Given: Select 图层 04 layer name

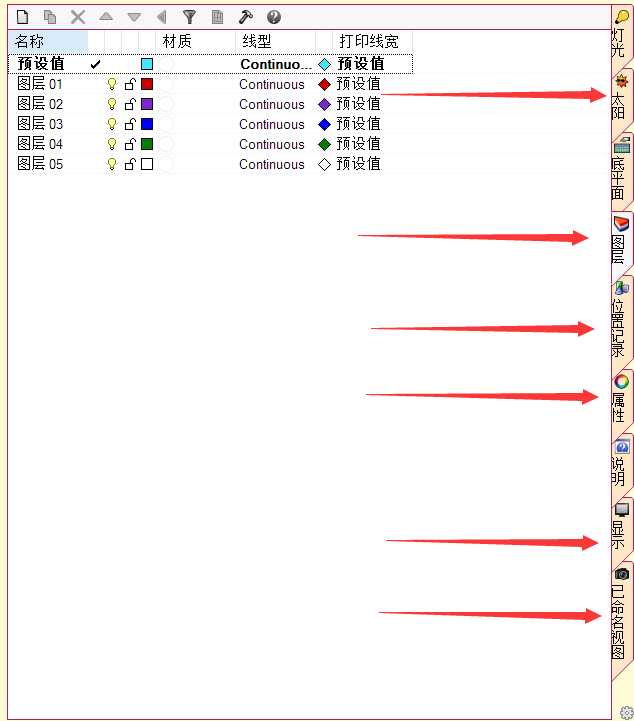Looking at the screenshot, I should pos(40,144).
